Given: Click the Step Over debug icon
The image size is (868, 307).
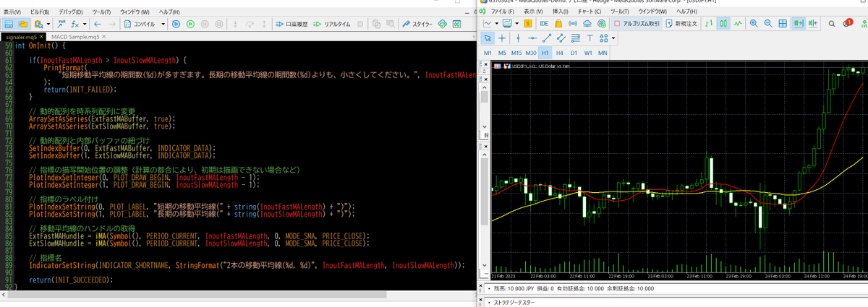Looking at the screenshot, I should pos(250,24).
